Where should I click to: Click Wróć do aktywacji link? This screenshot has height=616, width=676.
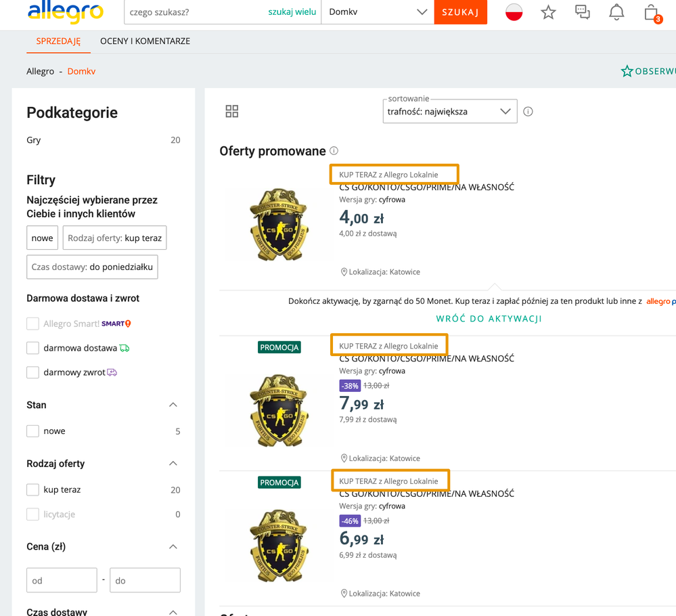[489, 319]
